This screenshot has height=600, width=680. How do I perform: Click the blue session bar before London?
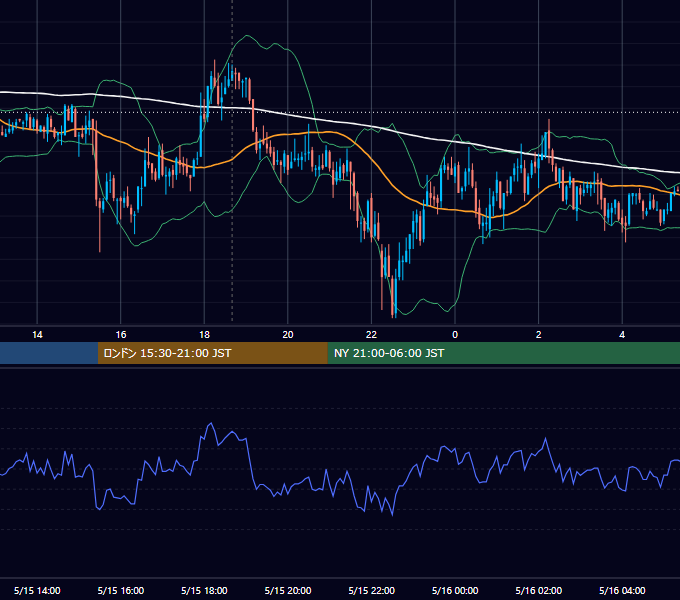click(49, 353)
